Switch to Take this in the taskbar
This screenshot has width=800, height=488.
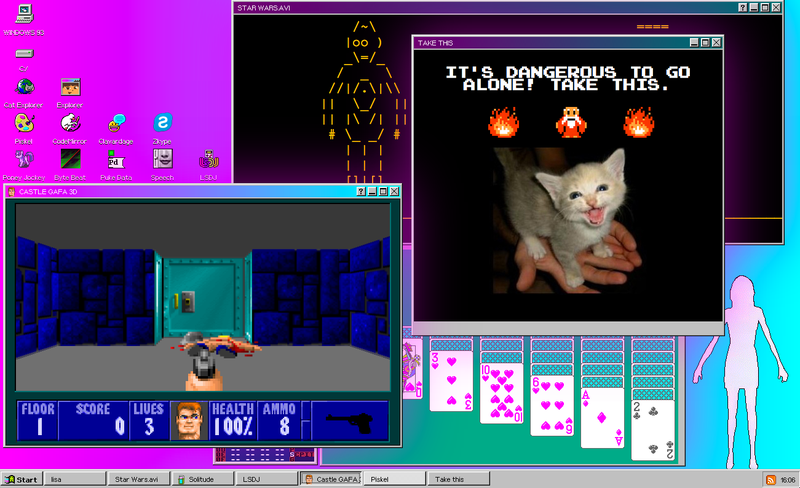[459, 479]
